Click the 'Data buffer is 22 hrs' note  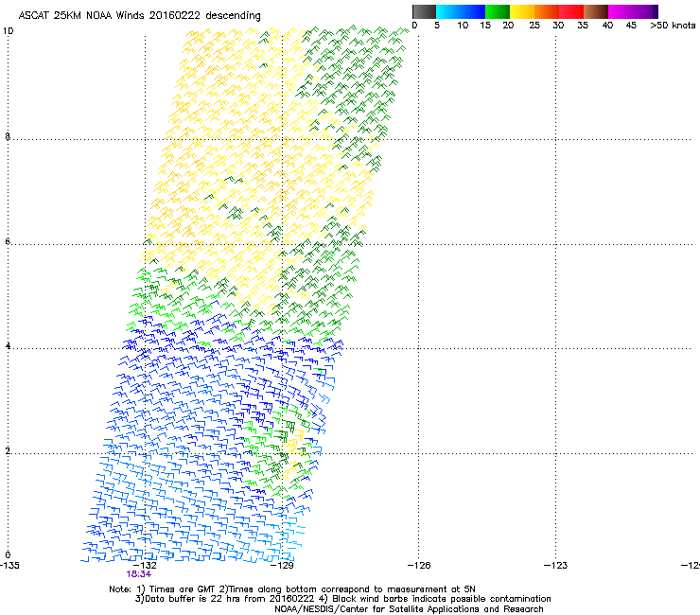236,599
